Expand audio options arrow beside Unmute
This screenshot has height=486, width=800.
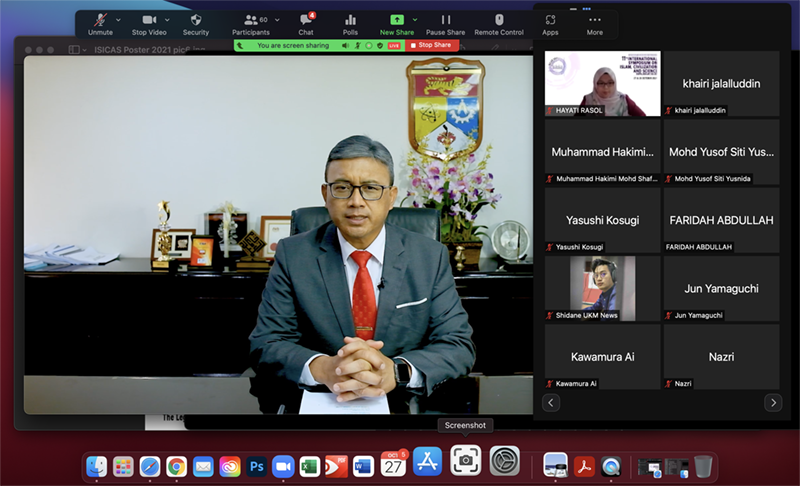(119, 19)
